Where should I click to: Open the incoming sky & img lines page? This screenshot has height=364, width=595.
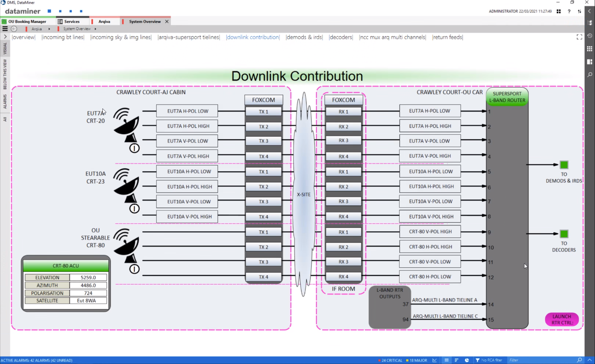[121, 37]
